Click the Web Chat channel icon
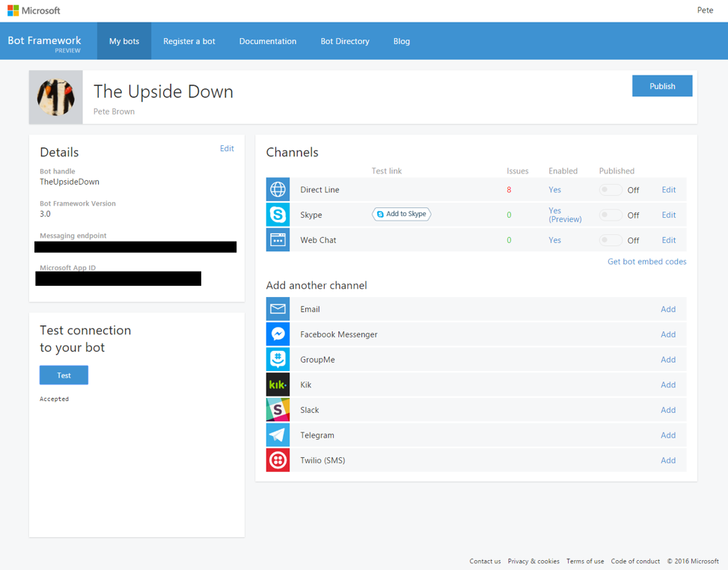The image size is (728, 570). tap(278, 240)
